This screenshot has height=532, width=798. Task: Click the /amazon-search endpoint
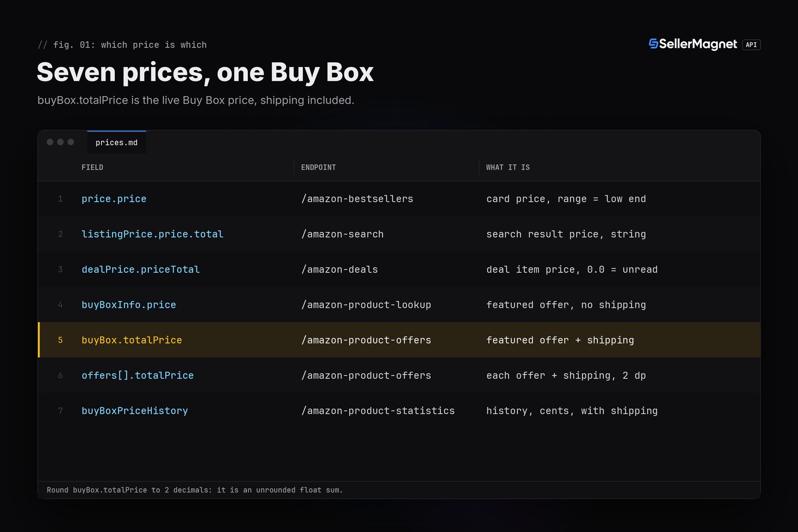point(342,234)
